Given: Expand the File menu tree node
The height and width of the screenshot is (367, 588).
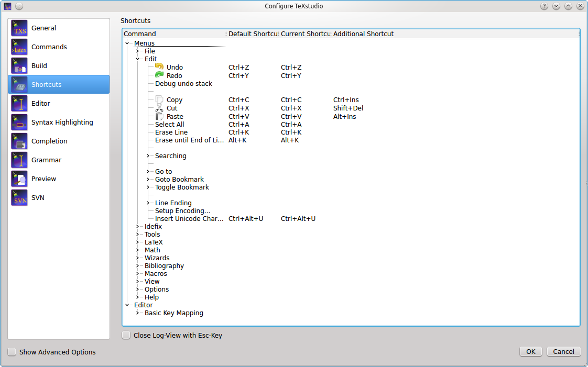Looking at the screenshot, I should click(x=137, y=51).
